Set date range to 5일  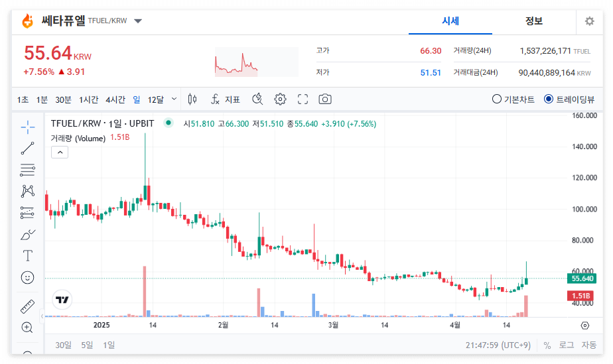[x=87, y=345]
